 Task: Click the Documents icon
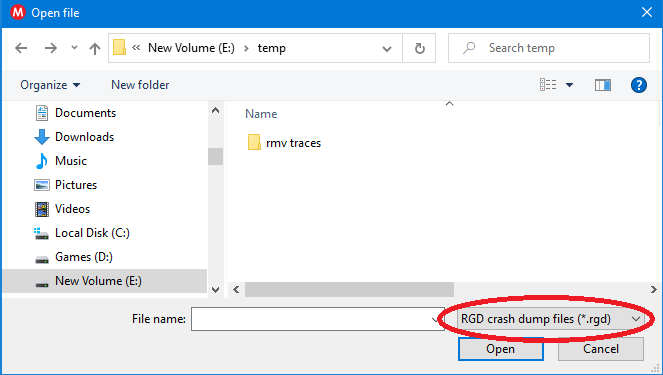42,113
